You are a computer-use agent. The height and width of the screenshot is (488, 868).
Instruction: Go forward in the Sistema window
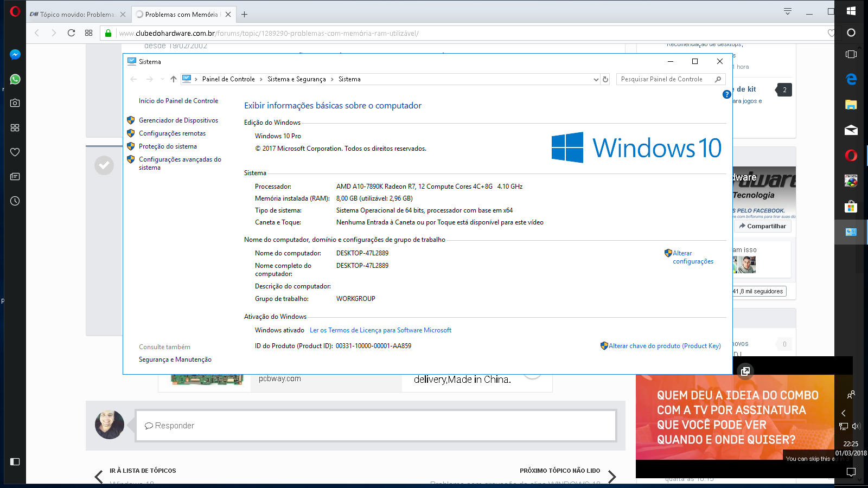pyautogui.click(x=150, y=79)
